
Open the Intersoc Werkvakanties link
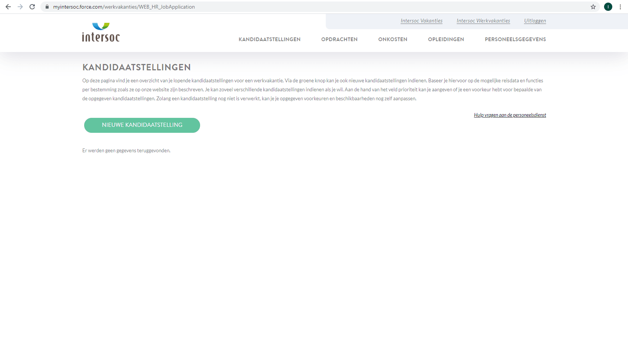[483, 21]
